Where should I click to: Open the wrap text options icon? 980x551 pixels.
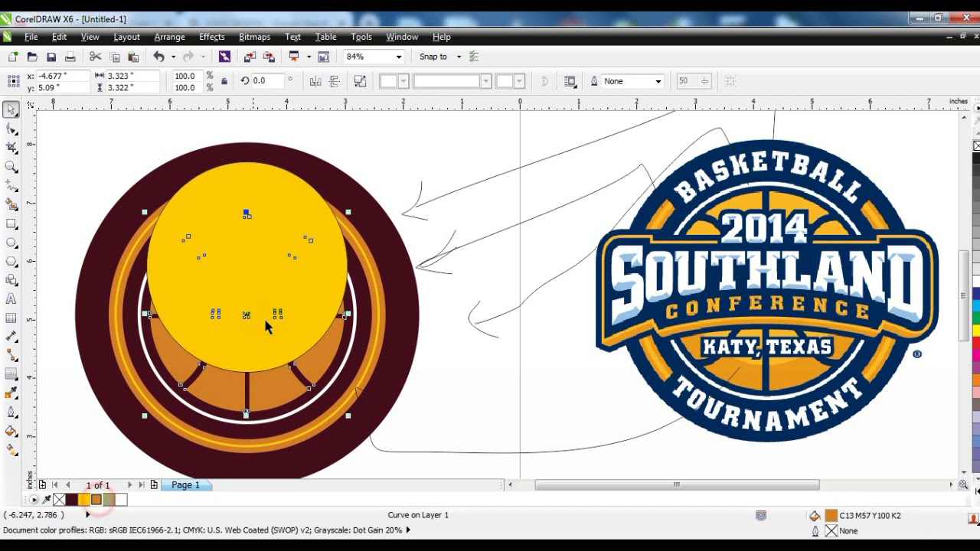(570, 81)
